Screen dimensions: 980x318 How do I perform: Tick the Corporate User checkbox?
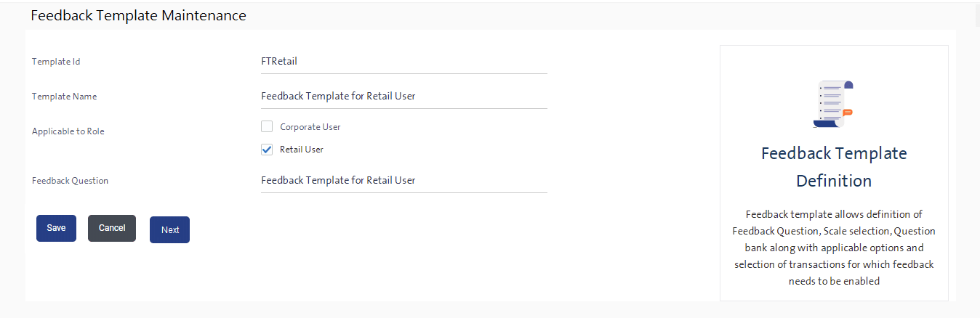(x=267, y=127)
